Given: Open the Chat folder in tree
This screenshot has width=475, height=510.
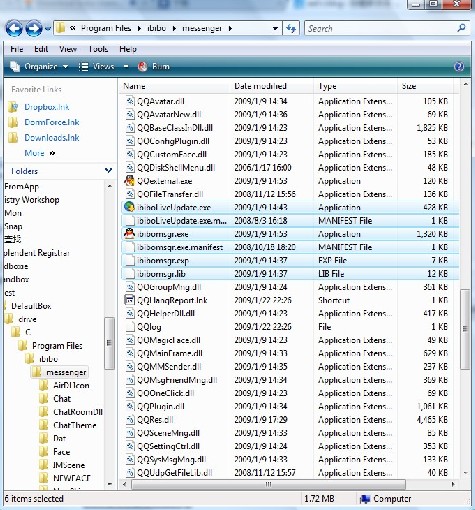Looking at the screenshot, I should click(x=62, y=399).
